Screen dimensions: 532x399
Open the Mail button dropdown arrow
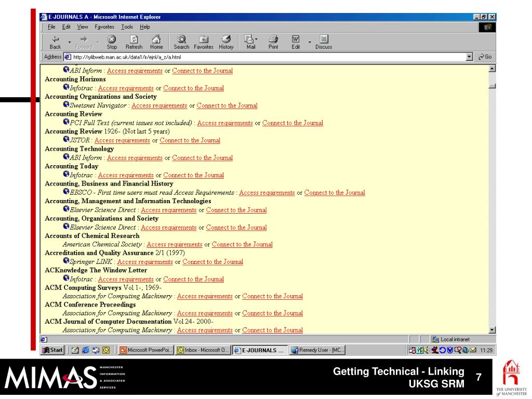click(x=256, y=39)
